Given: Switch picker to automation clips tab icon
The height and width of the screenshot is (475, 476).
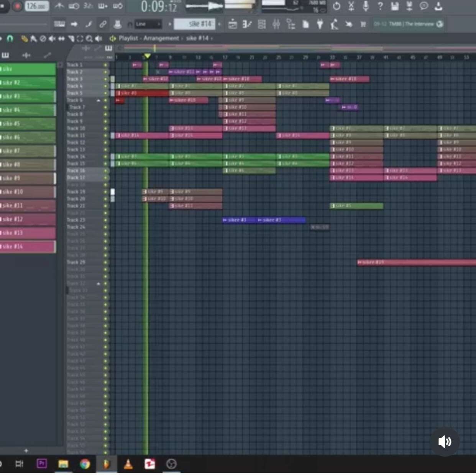Looking at the screenshot, I should click(x=47, y=56).
